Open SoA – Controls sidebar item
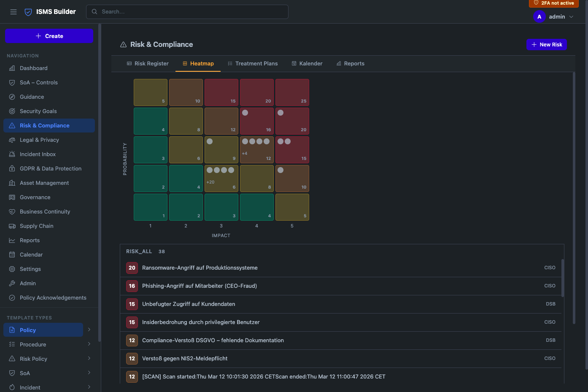 [49, 82]
